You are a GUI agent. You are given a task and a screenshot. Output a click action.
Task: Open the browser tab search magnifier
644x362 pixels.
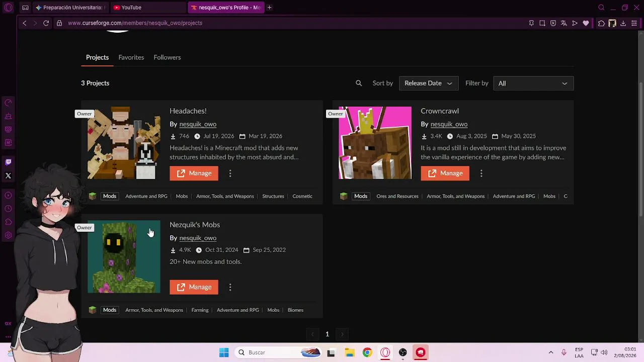click(x=601, y=8)
